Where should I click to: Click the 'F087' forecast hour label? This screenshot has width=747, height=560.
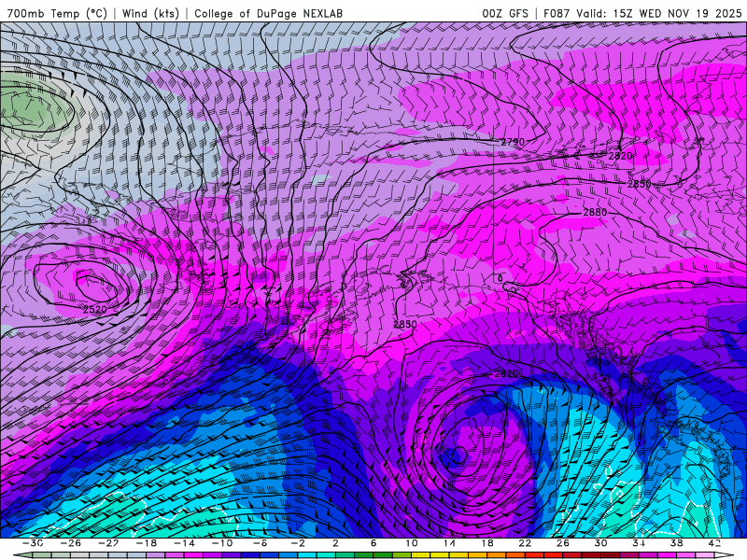coord(557,13)
